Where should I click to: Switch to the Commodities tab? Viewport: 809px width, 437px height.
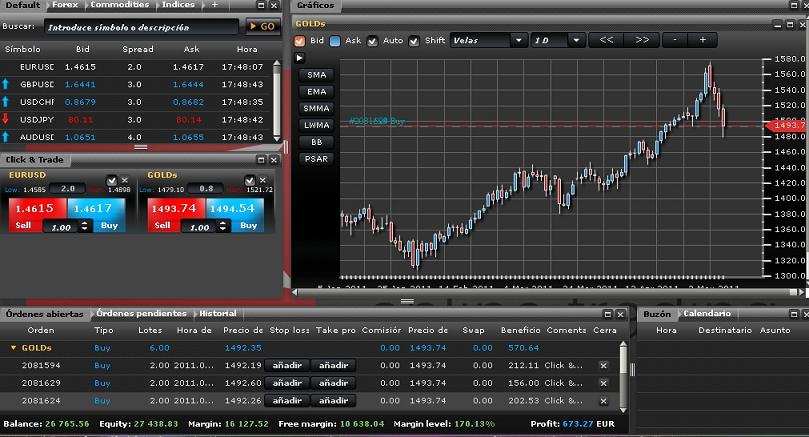[x=120, y=5]
